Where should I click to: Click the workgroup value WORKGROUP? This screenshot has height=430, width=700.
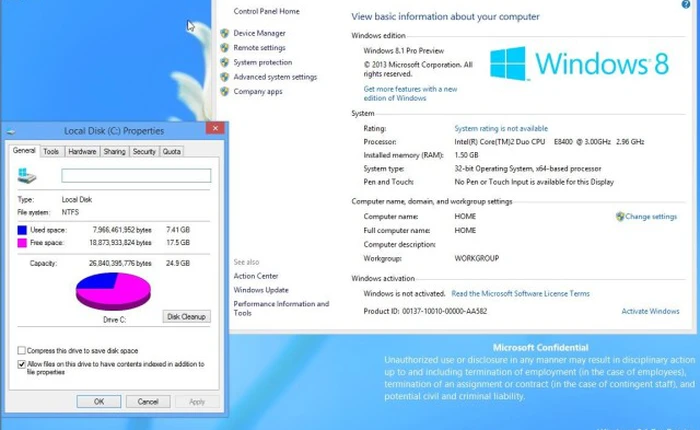pos(477,258)
